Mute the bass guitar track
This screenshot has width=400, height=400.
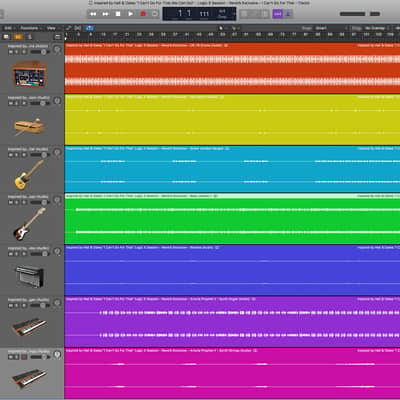[x=11, y=202]
